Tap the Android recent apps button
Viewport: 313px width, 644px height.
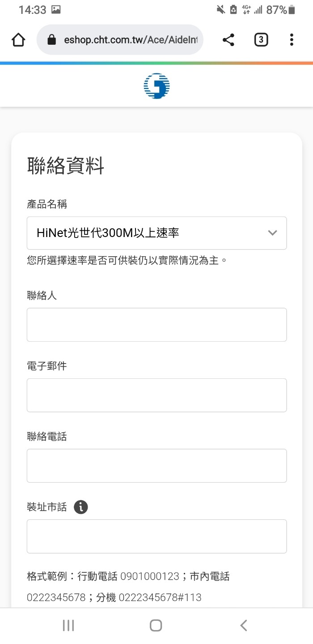point(68,625)
